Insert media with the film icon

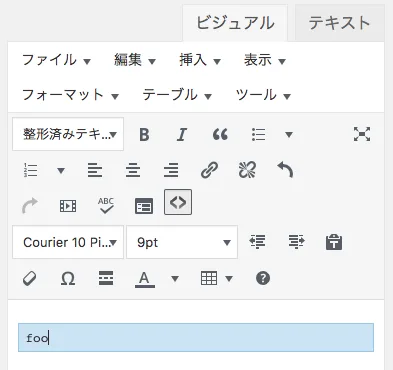point(68,206)
